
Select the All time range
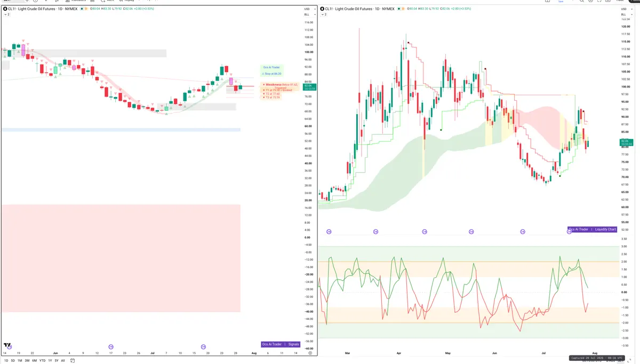[63, 360]
